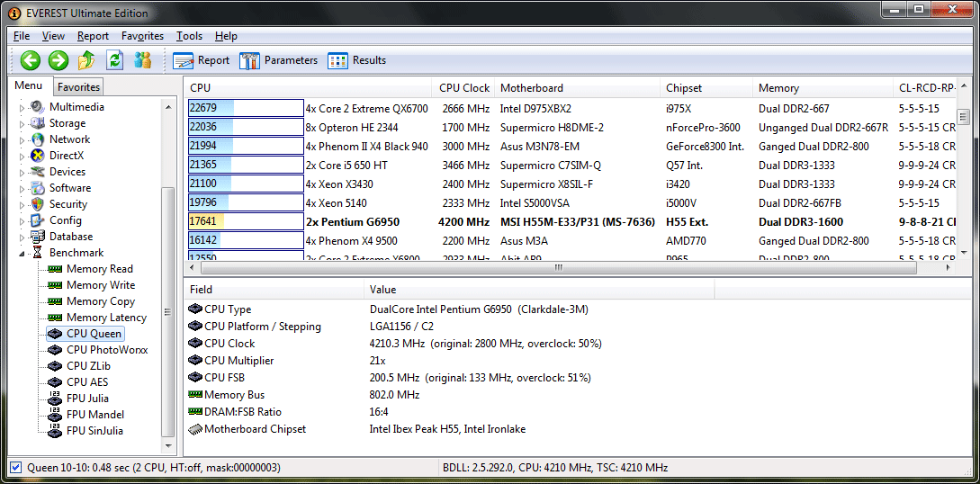This screenshot has width=980, height=484.
Task: Click the Memory Read benchmark icon
Action: pyautogui.click(x=55, y=269)
